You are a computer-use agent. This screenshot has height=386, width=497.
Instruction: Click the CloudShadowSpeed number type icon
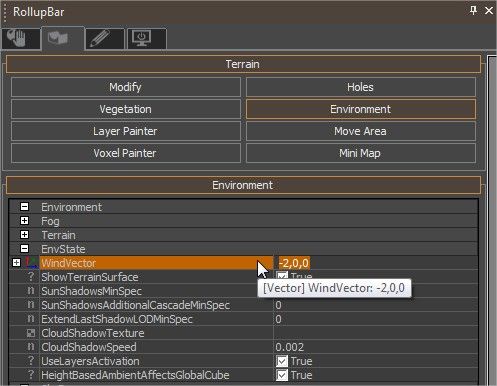(31, 347)
